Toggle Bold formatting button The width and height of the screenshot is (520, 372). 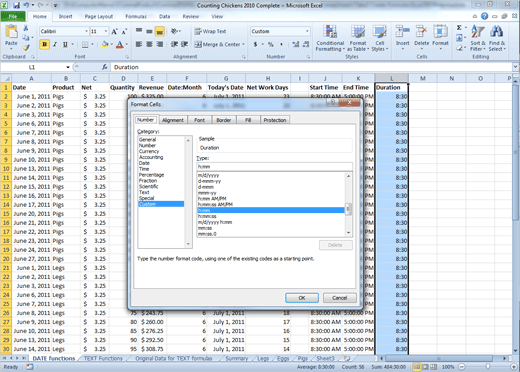coord(44,44)
